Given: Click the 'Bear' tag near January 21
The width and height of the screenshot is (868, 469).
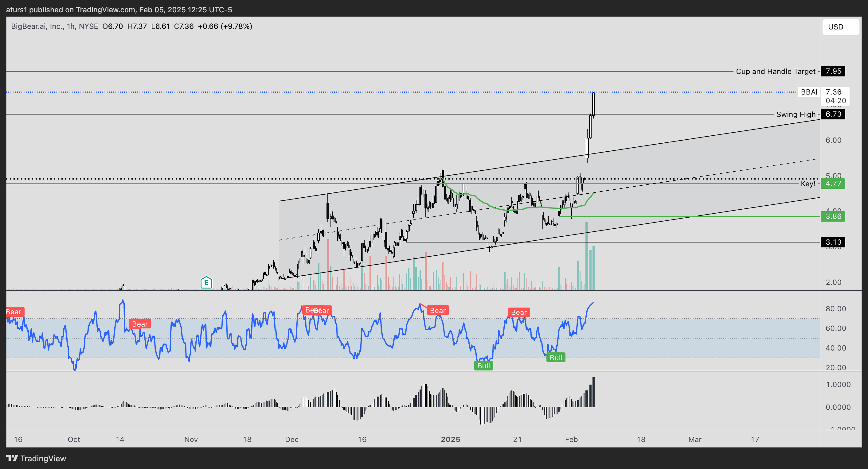Looking at the screenshot, I should (519, 312).
